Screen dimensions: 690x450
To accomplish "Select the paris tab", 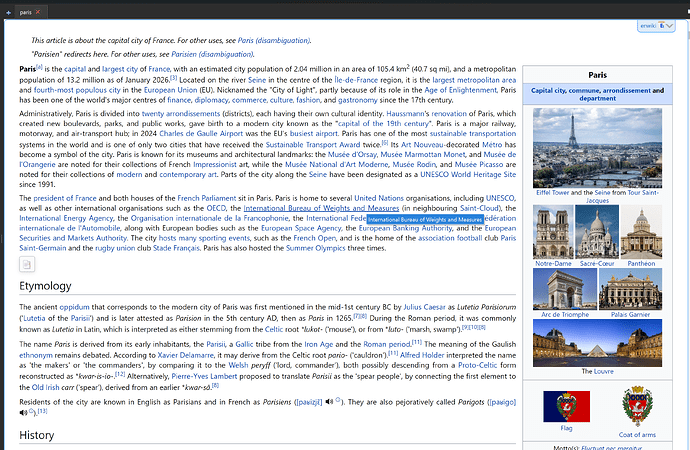I will pyautogui.click(x=24, y=11).
